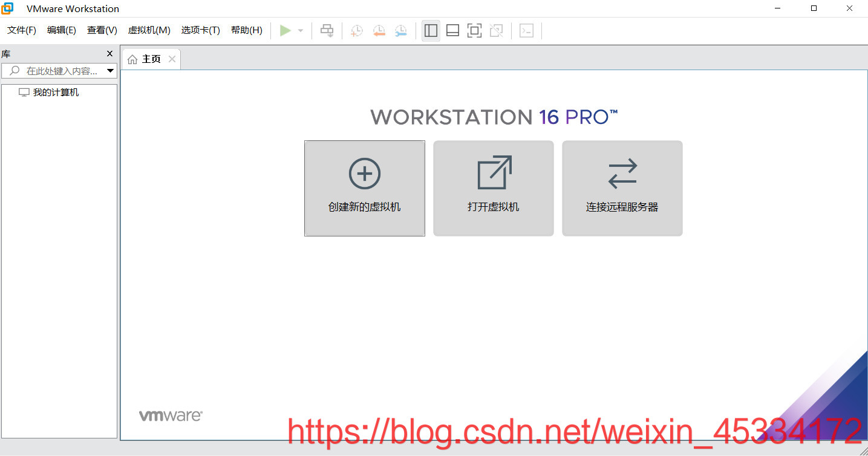868x456 pixels.
Task: Click Send Ctrl+Alt+Del toolbar icon
Action: pos(327,30)
